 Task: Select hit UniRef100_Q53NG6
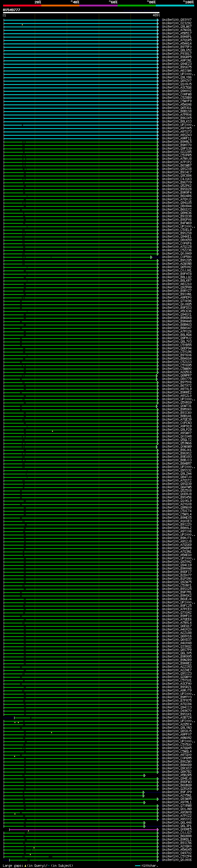pos(176,443)
